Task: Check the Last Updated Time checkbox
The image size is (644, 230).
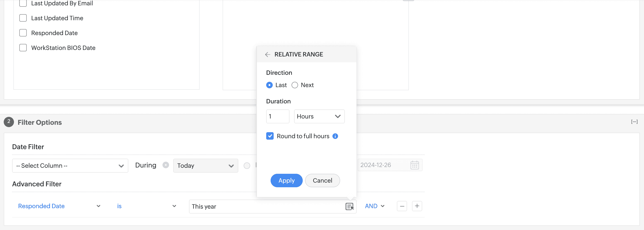Action: 23,18
